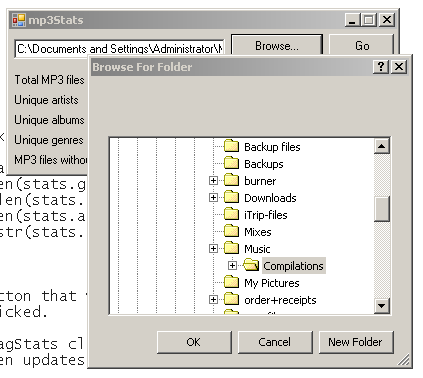
Task: Click the Unique artists label
Action: [46, 100]
